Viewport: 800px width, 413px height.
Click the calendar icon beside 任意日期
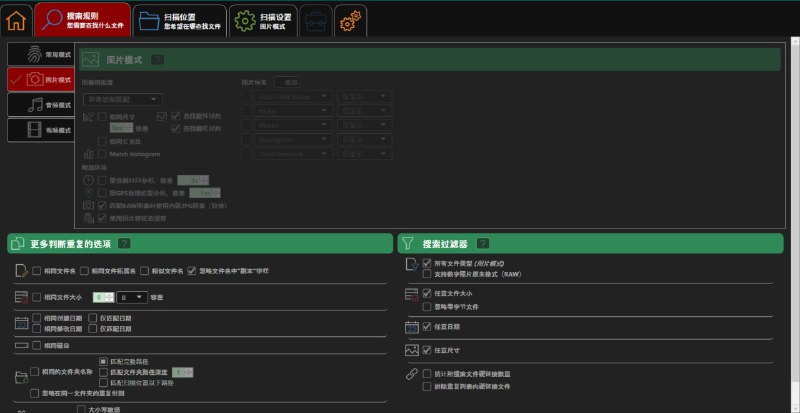coord(412,327)
